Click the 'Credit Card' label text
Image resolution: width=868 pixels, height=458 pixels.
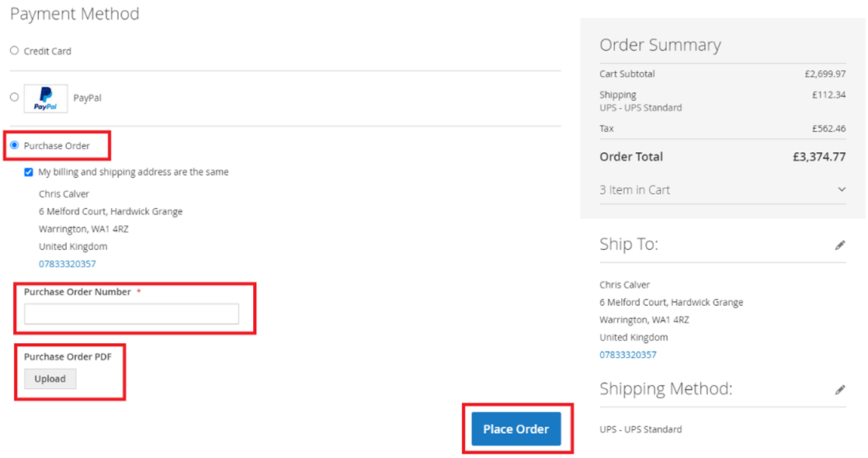click(x=49, y=50)
